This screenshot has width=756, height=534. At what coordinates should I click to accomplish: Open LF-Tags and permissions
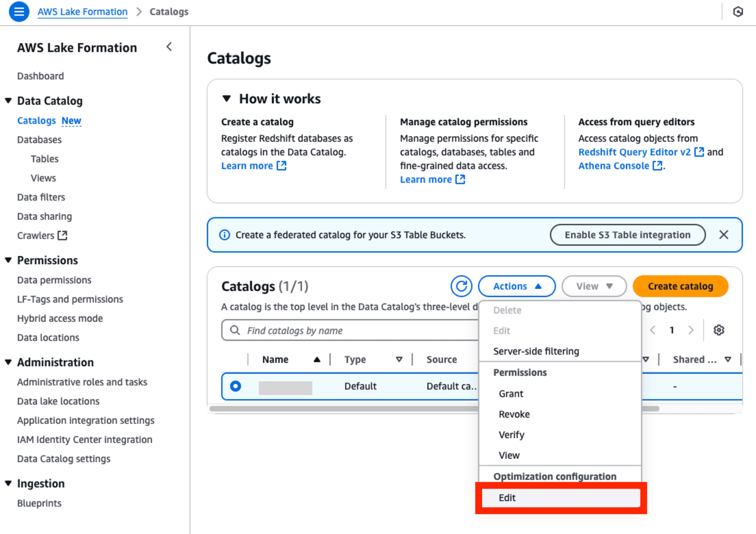coord(70,299)
